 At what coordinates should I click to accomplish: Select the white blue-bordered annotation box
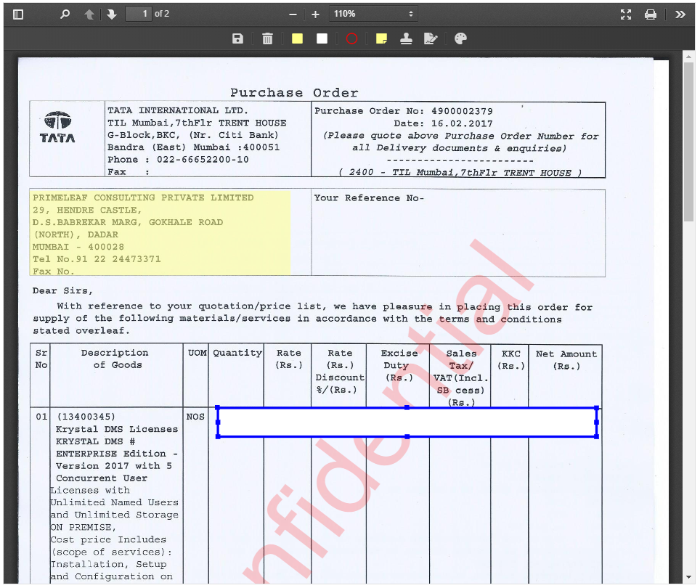point(407,422)
